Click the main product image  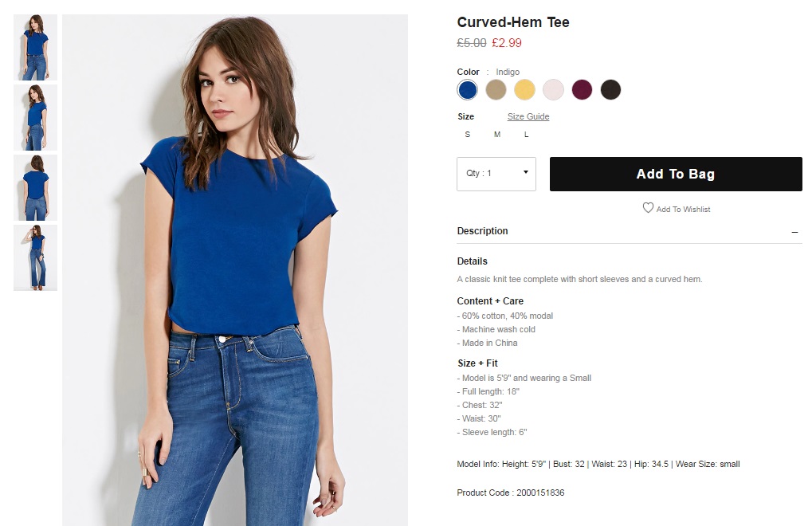pos(235,270)
